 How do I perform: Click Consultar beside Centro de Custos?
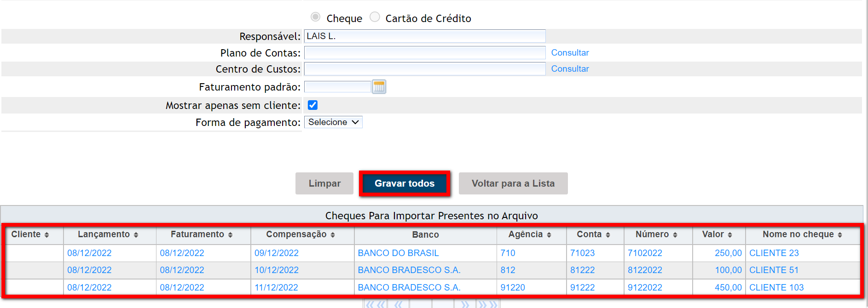570,69
